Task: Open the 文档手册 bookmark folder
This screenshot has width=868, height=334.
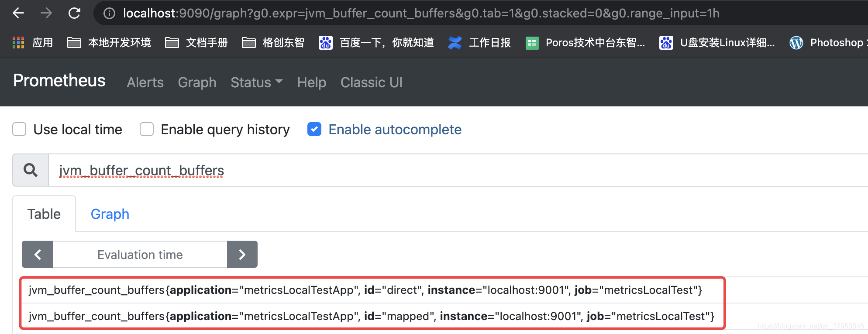Action: coord(196,43)
